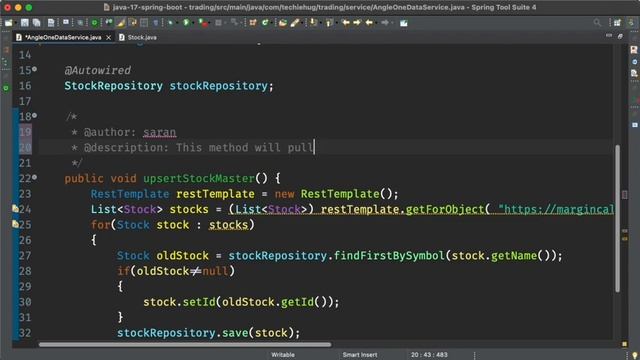Click the Writable status bar entry

[x=283, y=355]
